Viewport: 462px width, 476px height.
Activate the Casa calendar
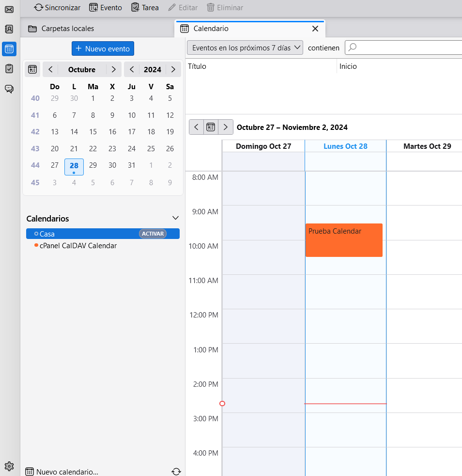coord(153,234)
